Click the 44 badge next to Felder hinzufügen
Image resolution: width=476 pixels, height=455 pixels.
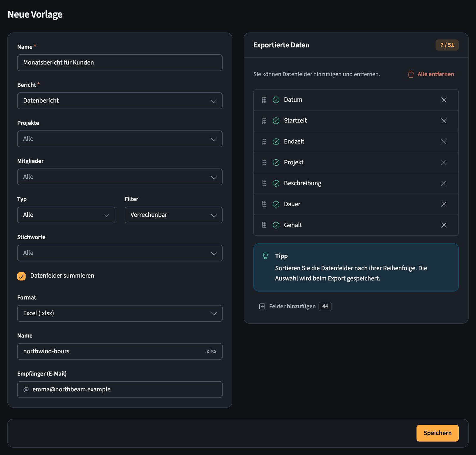tap(325, 306)
